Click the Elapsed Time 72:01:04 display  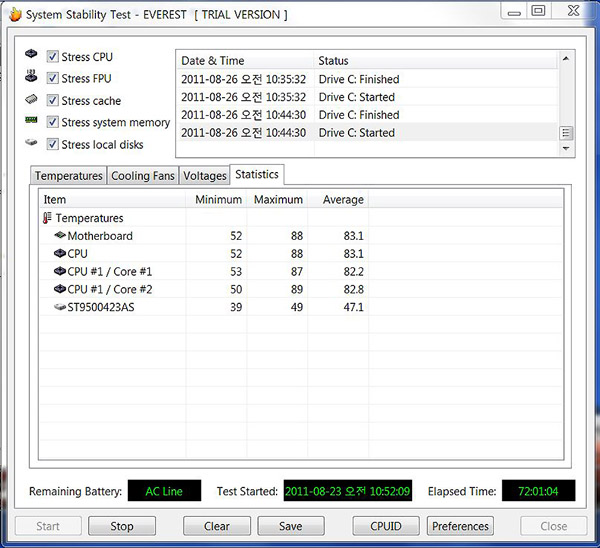pyautogui.click(x=538, y=491)
